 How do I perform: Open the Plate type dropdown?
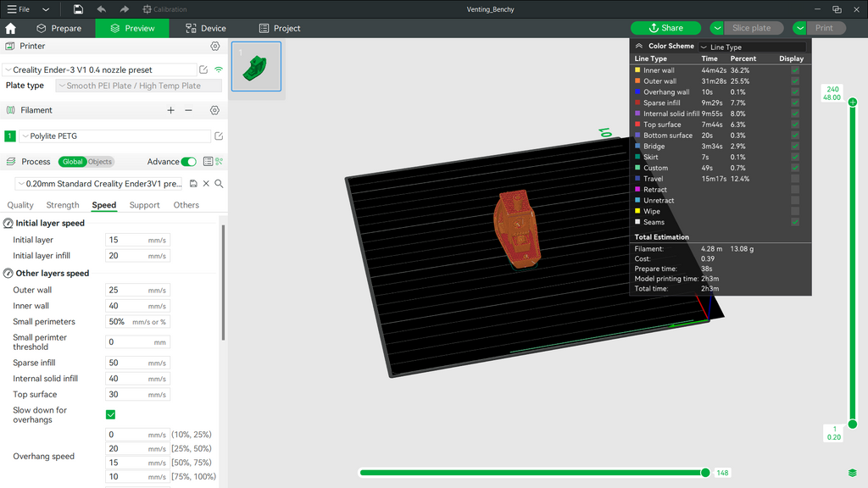pos(138,86)
